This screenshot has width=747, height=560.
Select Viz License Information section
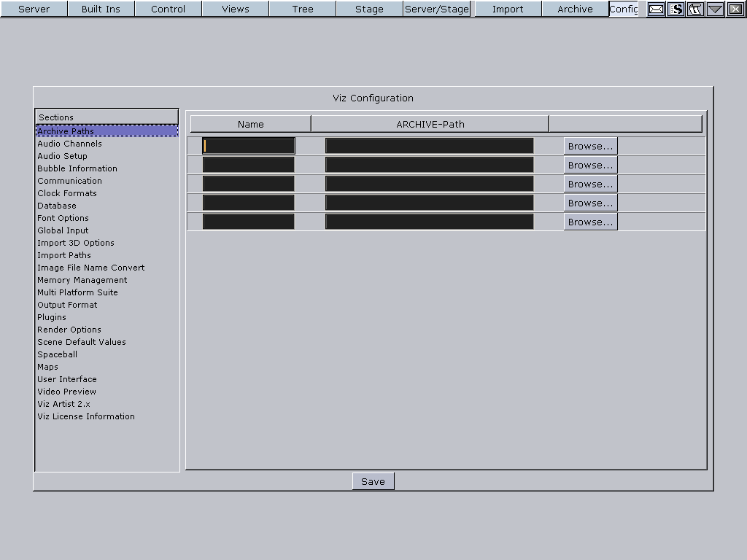click(x=86, y=416)
